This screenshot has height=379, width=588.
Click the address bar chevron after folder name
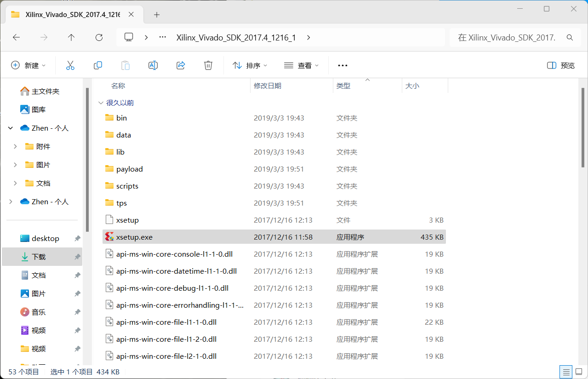(308, 38)
